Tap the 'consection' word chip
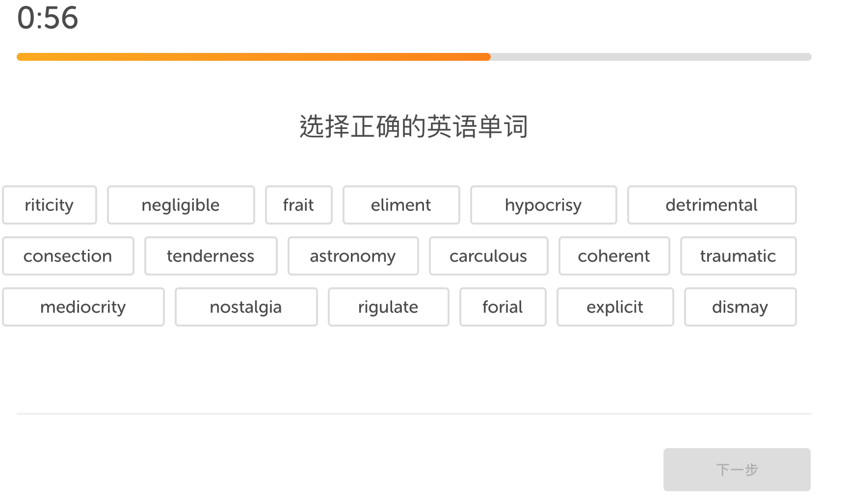 pyautogui.click(x=68, y=256)
